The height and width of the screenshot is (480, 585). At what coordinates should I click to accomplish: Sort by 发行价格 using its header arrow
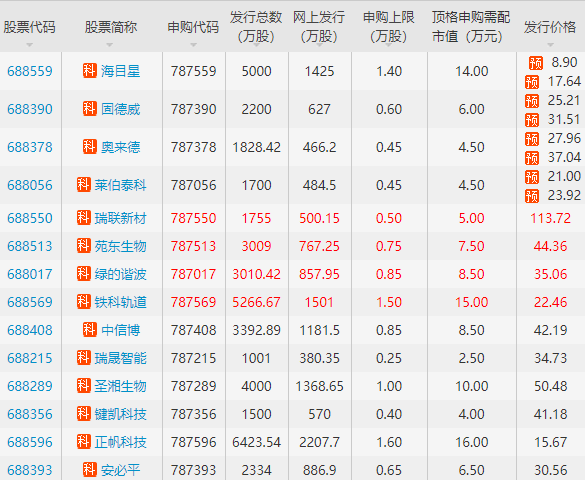pos(550,45)
